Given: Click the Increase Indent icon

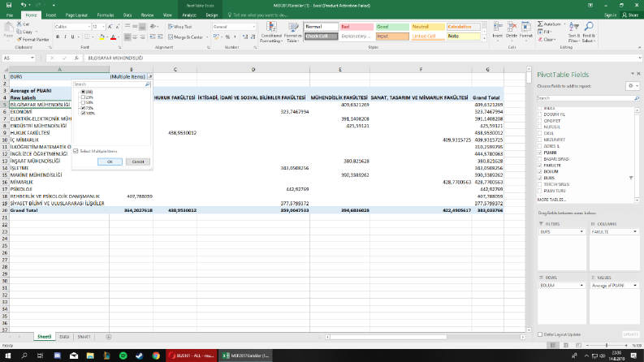Looking at the screenshot, I should [160, 37].
